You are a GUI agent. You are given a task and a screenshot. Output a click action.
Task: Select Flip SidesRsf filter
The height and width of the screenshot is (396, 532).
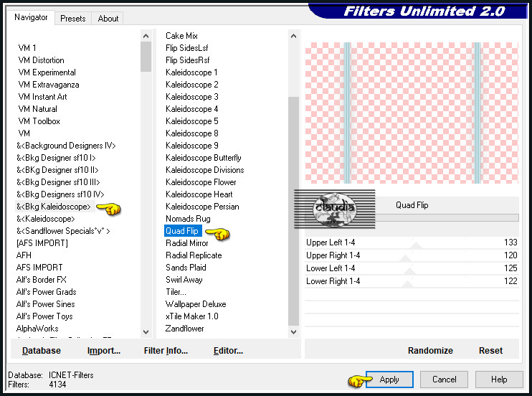click(188, 60)
